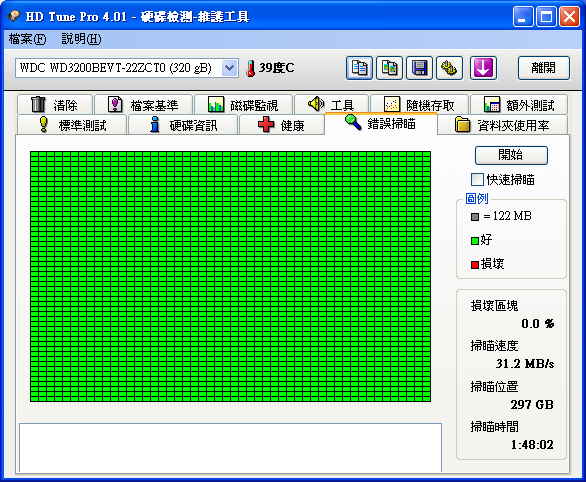Open the 資料夾使用率 folder usage tab
The image size is (586, 482).
click(502, 125)
